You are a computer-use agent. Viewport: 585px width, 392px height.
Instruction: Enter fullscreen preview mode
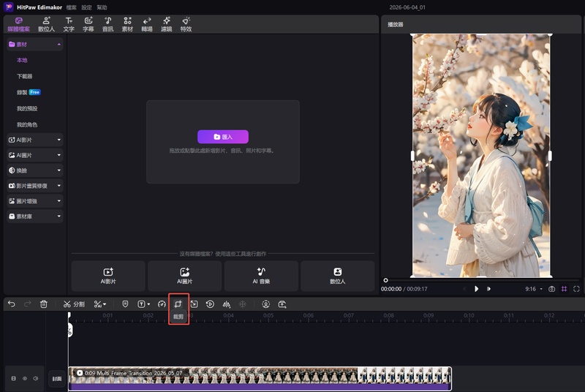point(576,289)
